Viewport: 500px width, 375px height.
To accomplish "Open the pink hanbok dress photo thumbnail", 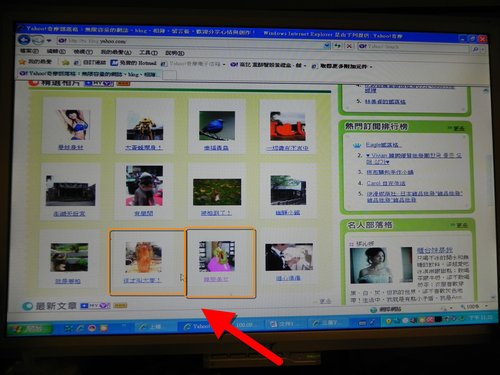I will point(217,256).
